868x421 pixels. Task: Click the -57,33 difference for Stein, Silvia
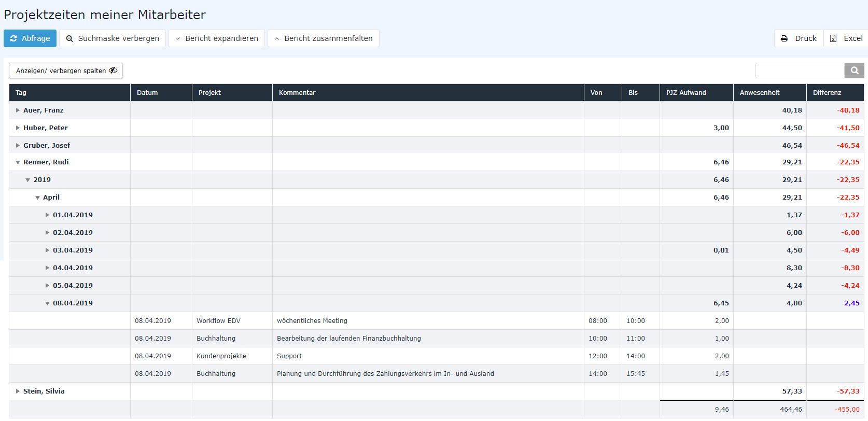tap(848, 391)
